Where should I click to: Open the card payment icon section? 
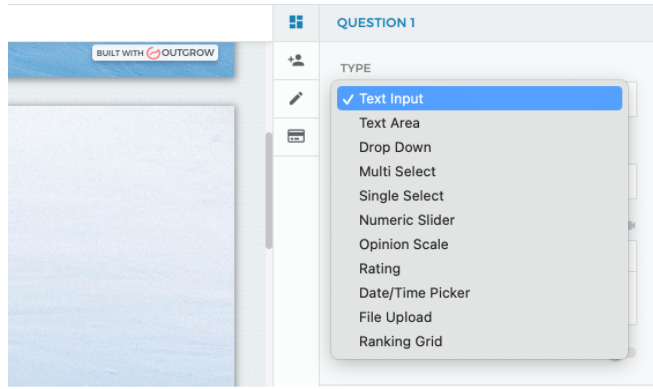pyautogui.click(x=296, y=136)
